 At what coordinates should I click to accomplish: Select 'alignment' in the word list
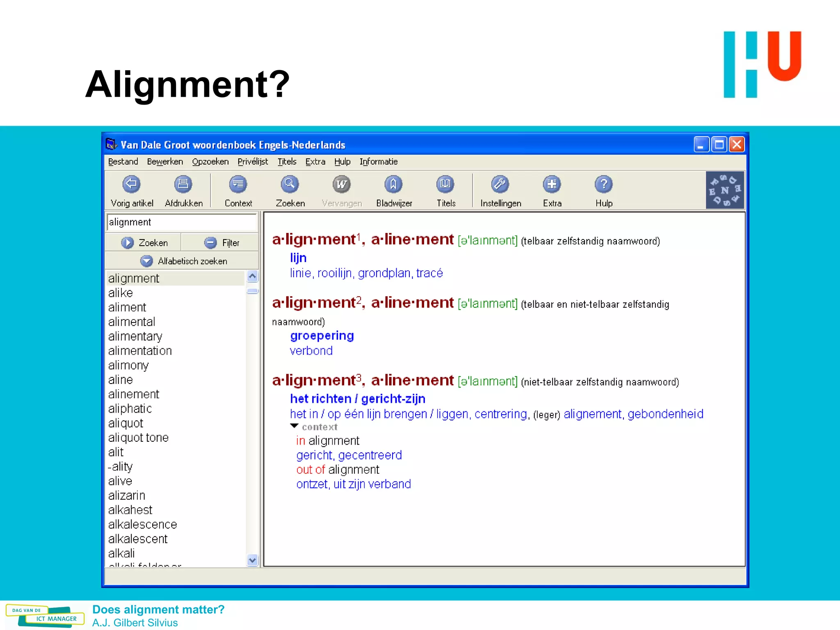[176, 278]
